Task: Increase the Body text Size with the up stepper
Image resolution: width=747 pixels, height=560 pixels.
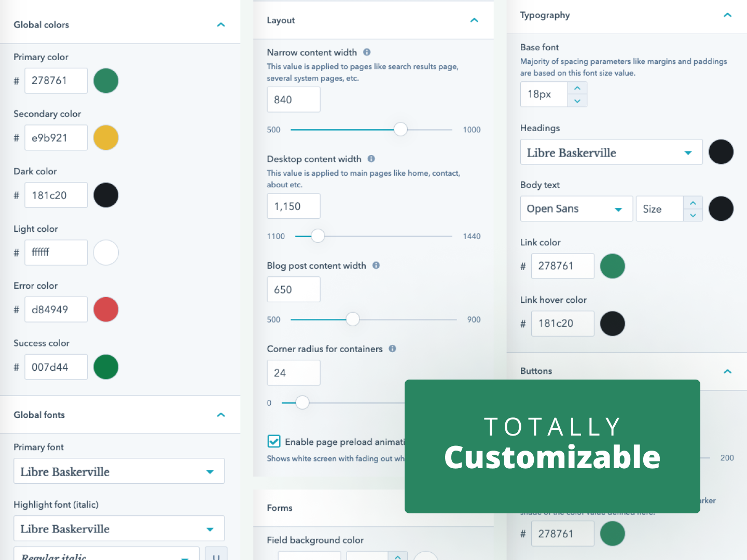Action: (693, 202)
